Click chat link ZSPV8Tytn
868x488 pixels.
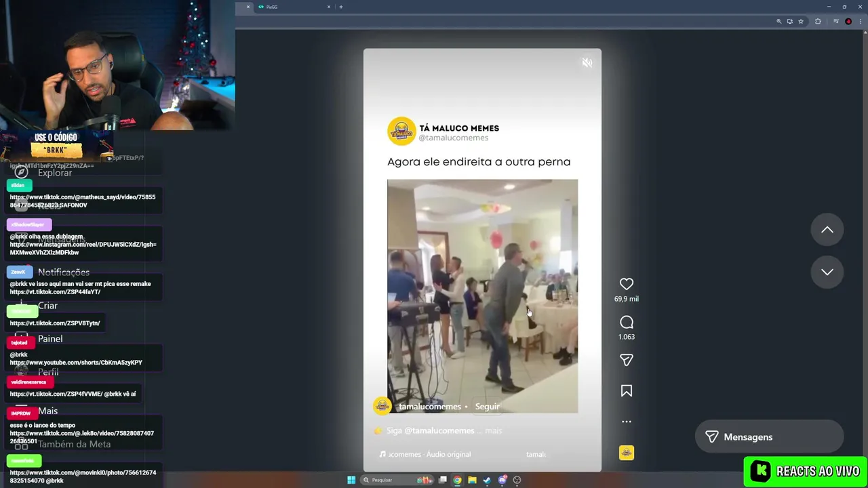pos(55,323)
